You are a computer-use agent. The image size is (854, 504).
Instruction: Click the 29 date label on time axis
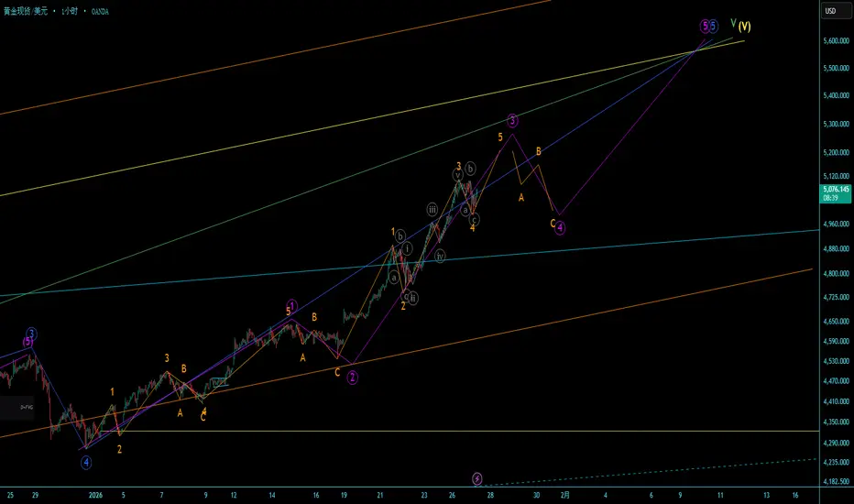click(x=36, y=495)
